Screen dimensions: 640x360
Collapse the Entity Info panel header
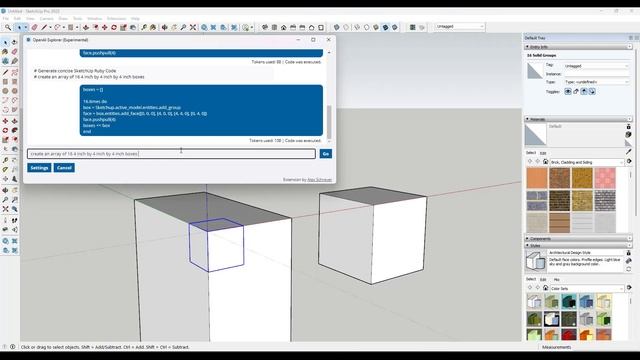coord(578,47)
